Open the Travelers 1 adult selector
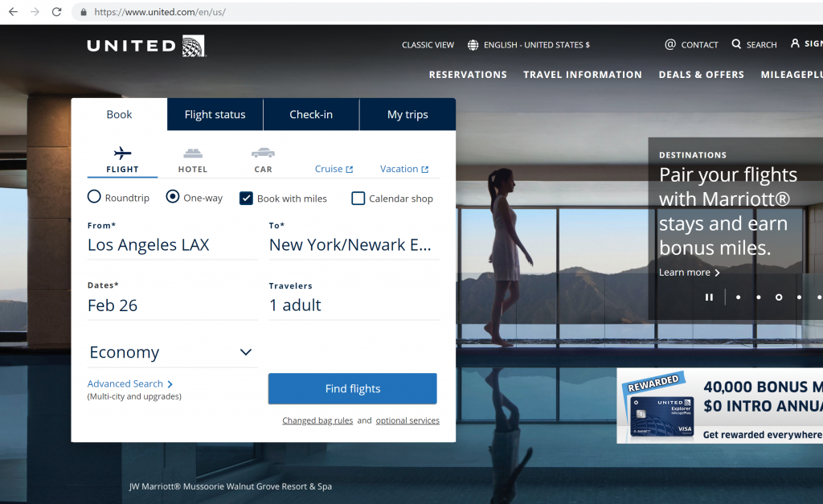823x504 pixels. pyautogui.click(x=354, y=305)
